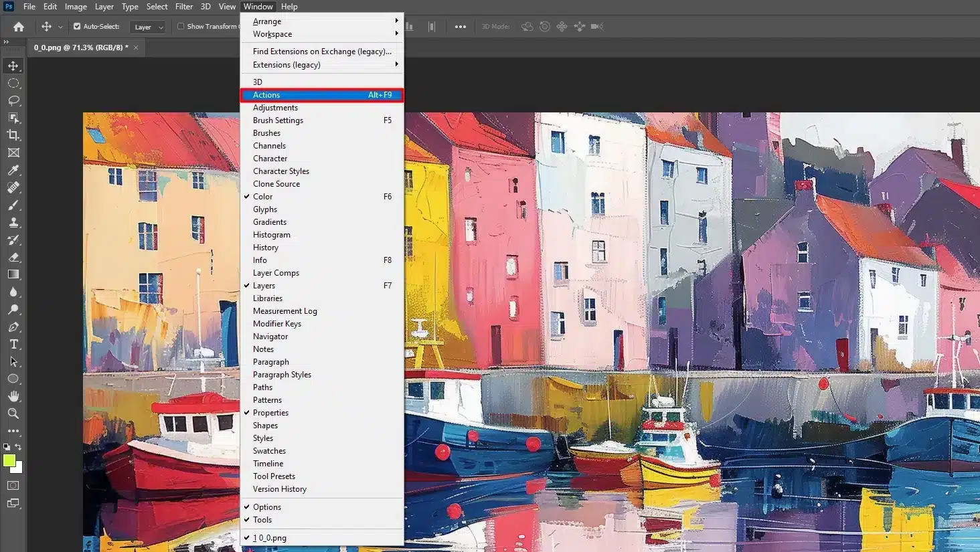Toggle Tools entry in Window menu
980x552 pixels.
coord(322,520)
